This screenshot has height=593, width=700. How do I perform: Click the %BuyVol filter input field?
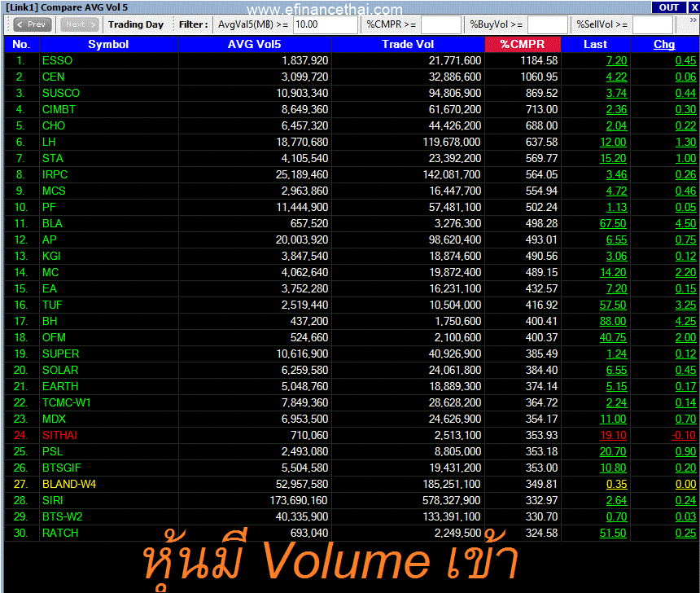pos(547,24)
